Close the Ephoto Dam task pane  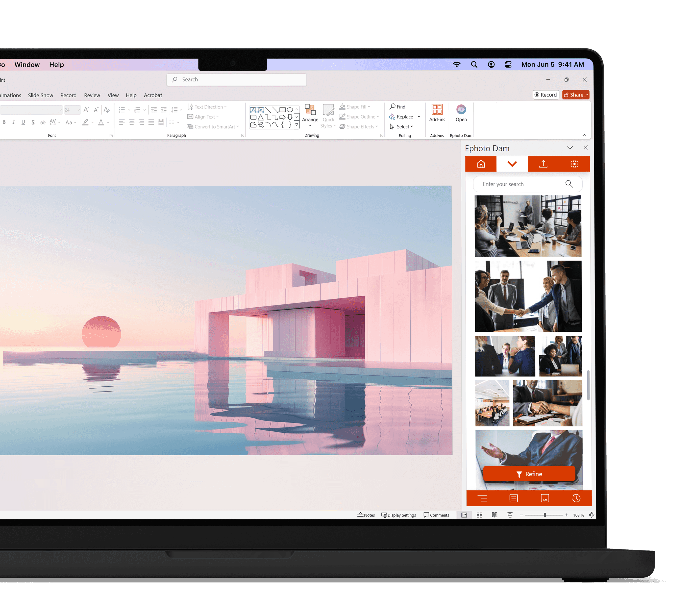[586, 148]
